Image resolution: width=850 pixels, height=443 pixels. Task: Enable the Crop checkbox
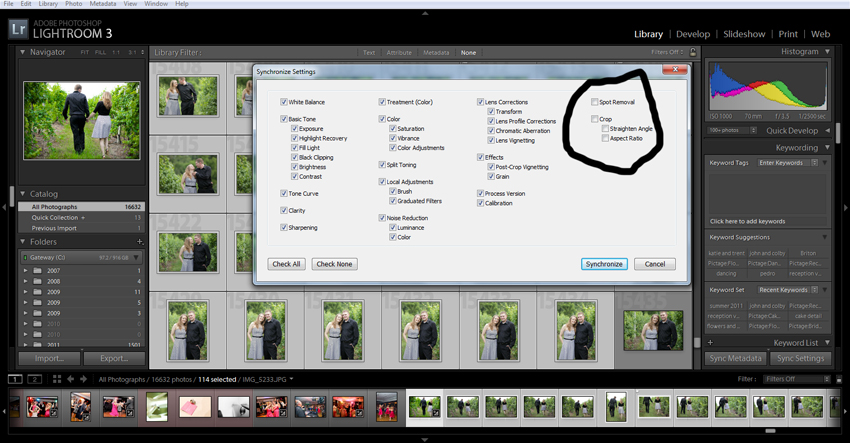[x=595, y=119]
